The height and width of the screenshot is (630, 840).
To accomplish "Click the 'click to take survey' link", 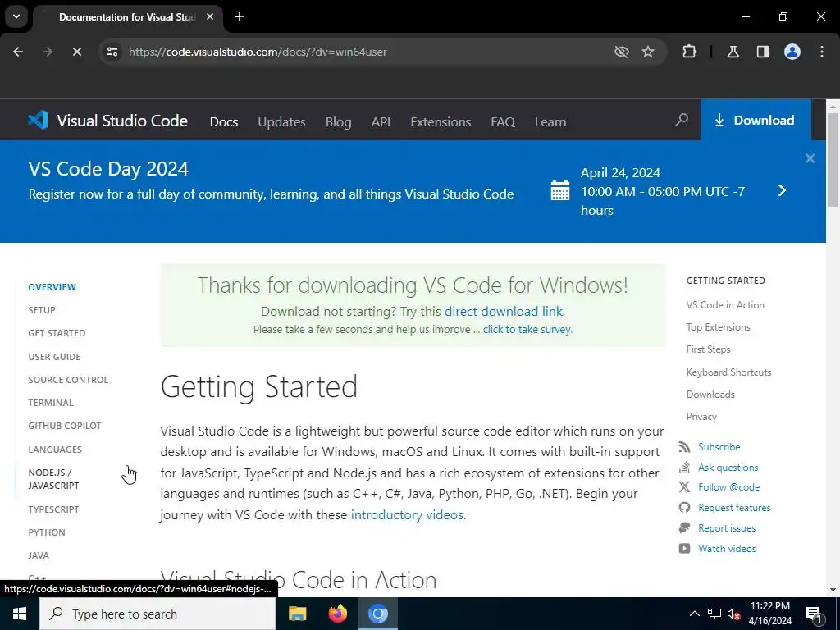I will point(527,330).
